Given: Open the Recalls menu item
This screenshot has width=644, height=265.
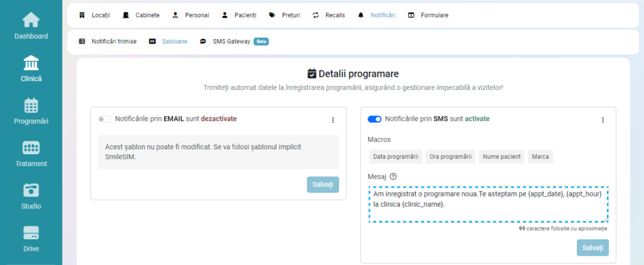Looking at the screenshot, I should pos(328,15).
